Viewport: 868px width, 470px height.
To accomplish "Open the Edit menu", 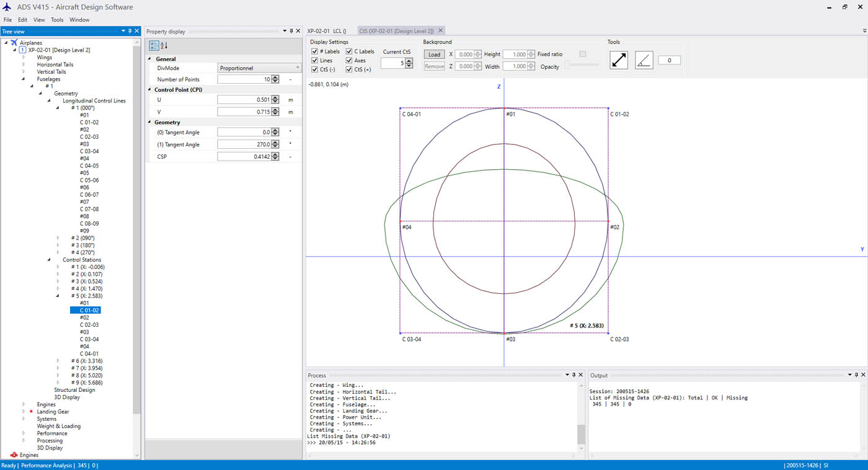I will point(22,20).
